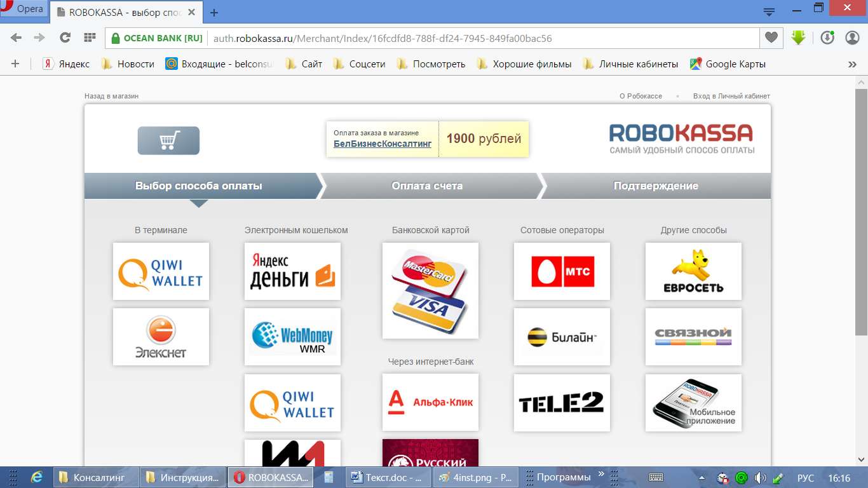Select QIWI Wallet terminal payment option
868x488 pixels.
(x=161, y=271)
